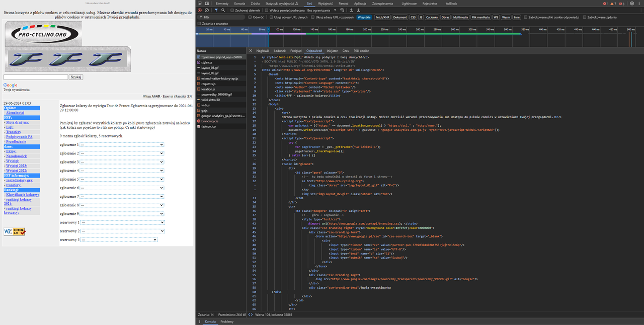Toggle the device toolbar emulation icon
The height and width of the screenshot is (325, 644).
point(207,4)
